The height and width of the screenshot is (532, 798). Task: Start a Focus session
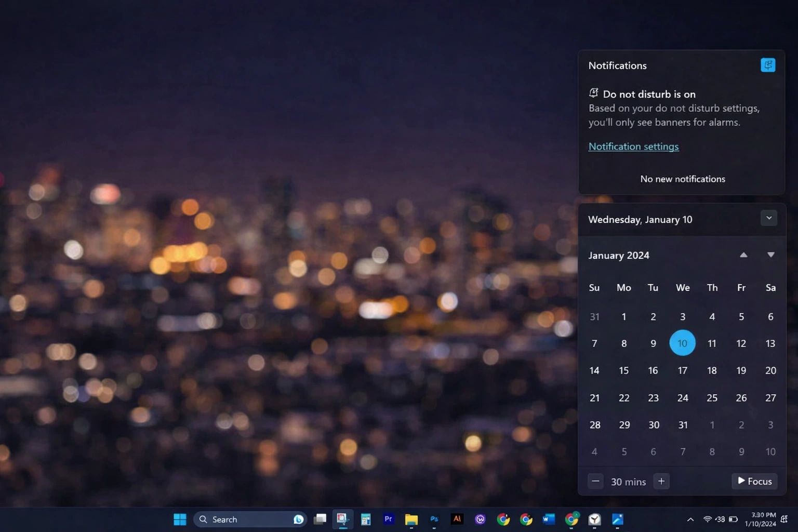754,481
